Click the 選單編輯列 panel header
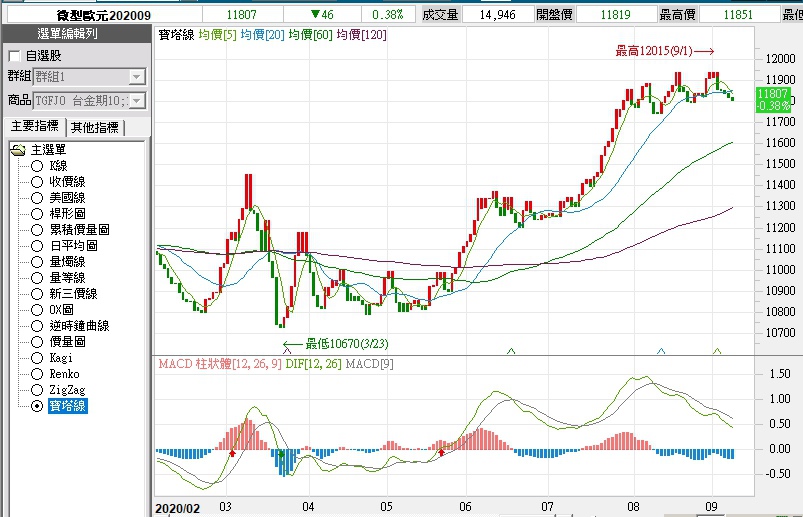 (x=77, y=34)
